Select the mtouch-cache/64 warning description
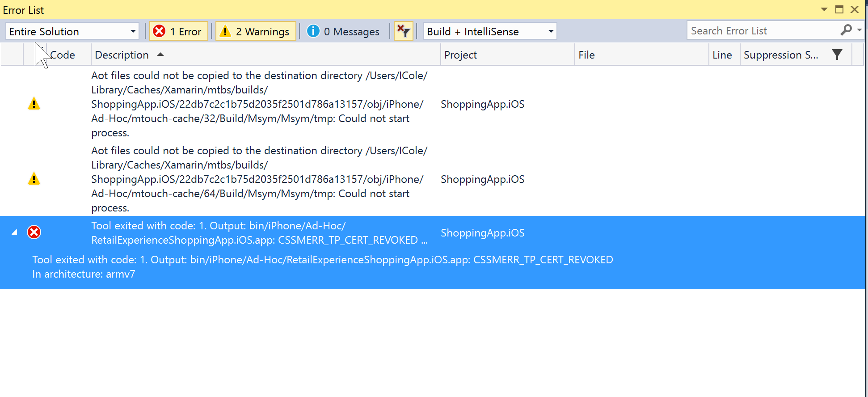This screenshot has width=868, height=397. 259,179
